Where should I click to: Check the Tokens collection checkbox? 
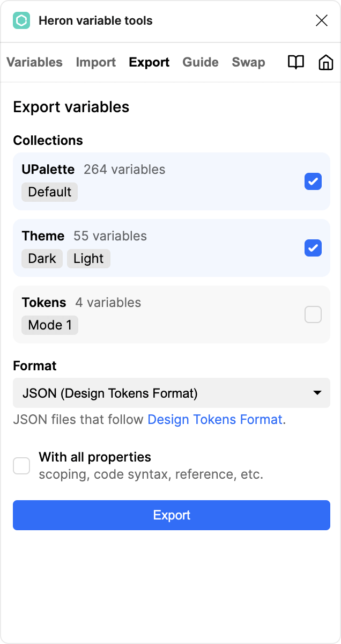click(x=313, y=314)
